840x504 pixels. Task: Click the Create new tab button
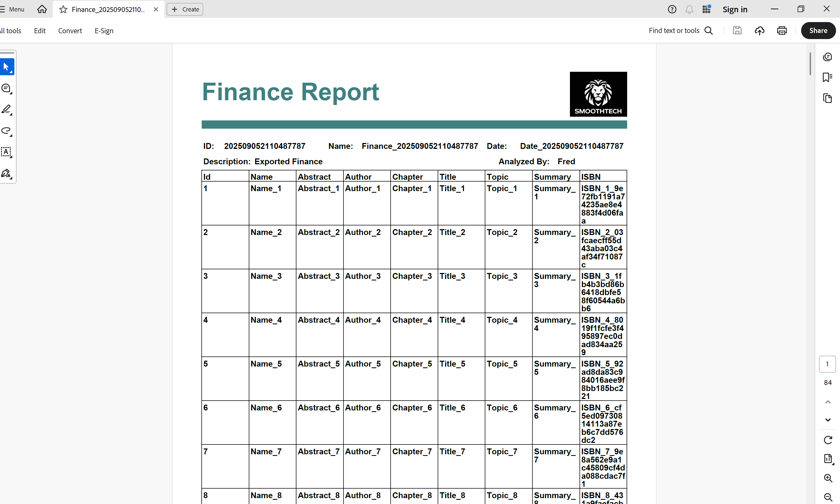point(185,9)
